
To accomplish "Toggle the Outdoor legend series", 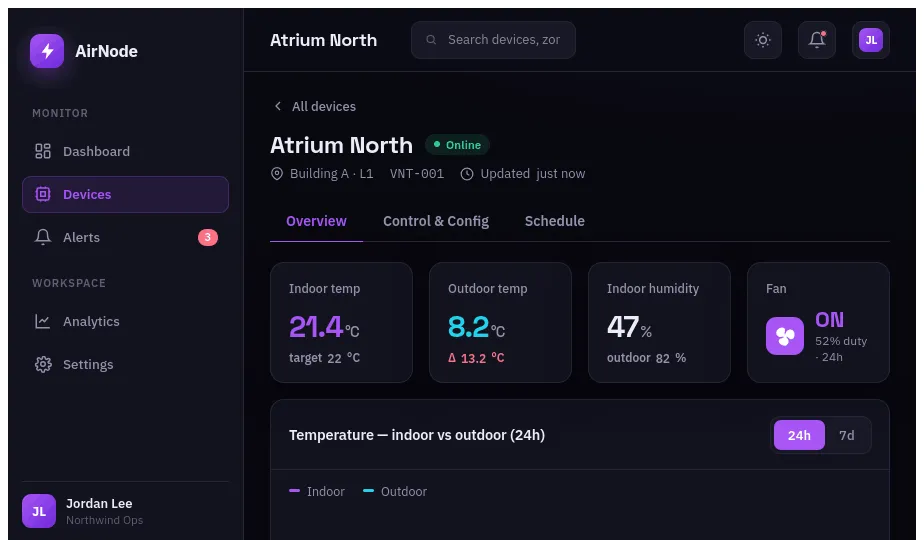I will [x=395, y=491].
